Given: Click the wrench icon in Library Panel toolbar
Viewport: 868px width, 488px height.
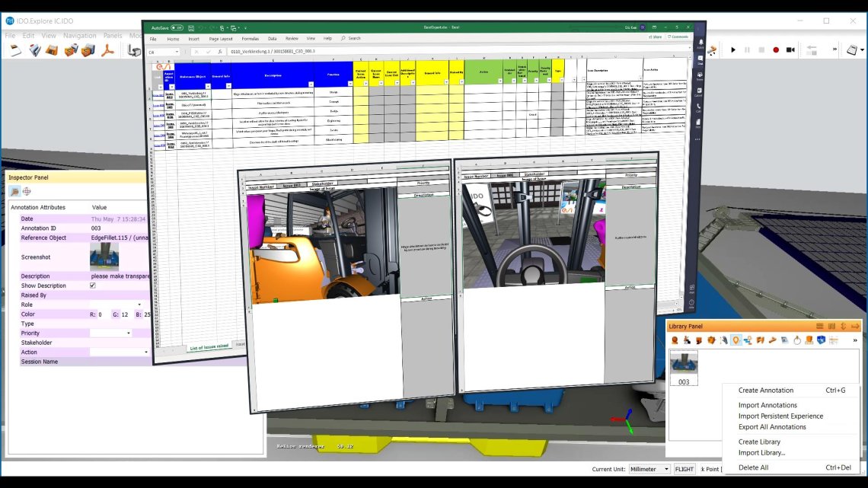Looking at the screenshot, I should [772, 340].
